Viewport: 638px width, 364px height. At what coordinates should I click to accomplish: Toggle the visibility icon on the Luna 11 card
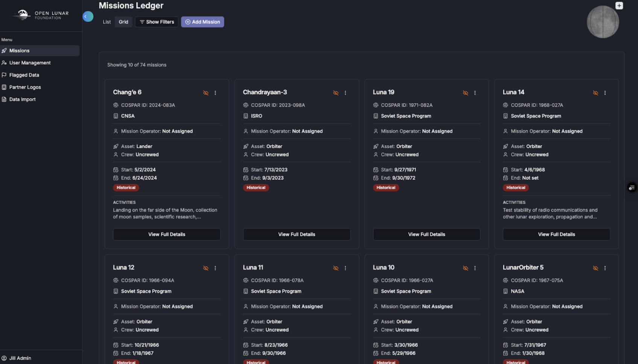tap(336, 268)
